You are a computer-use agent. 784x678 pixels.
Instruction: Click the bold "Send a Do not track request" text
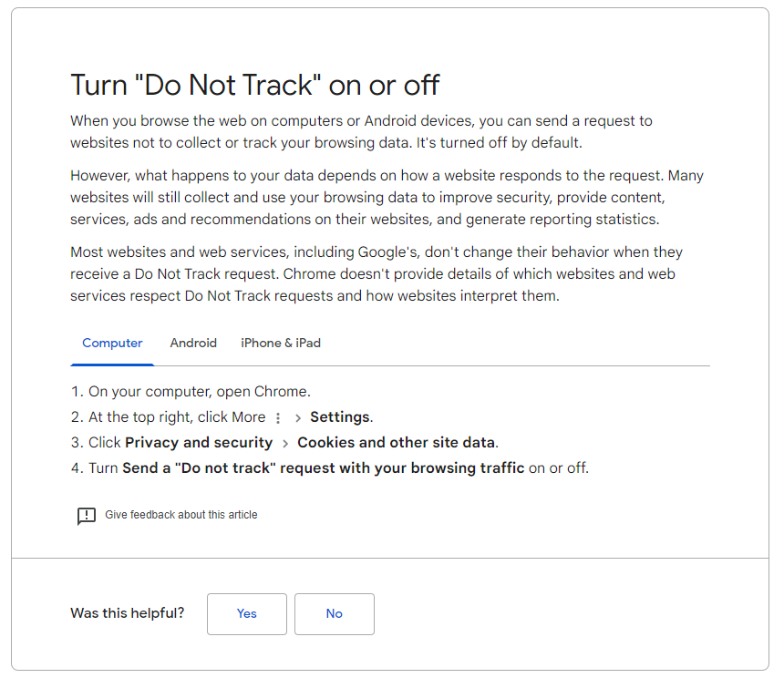click(323, 468)
